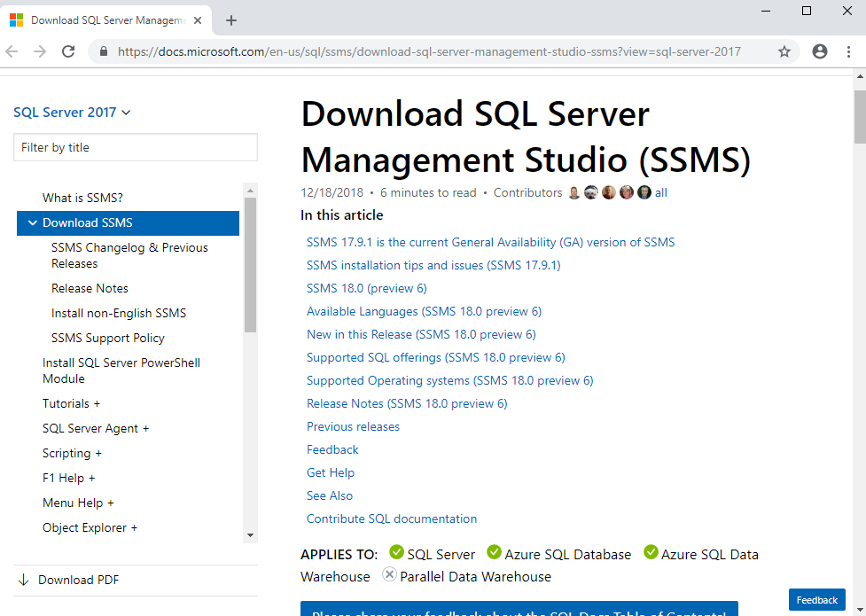
Task: Expand the Tutorials section
Action: point(71,404)
